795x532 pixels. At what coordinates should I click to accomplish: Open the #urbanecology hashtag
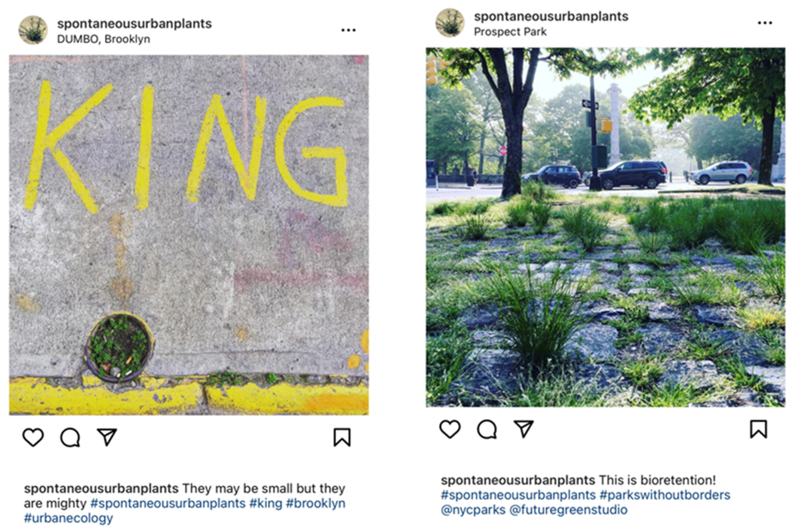(x=68, y=518)
